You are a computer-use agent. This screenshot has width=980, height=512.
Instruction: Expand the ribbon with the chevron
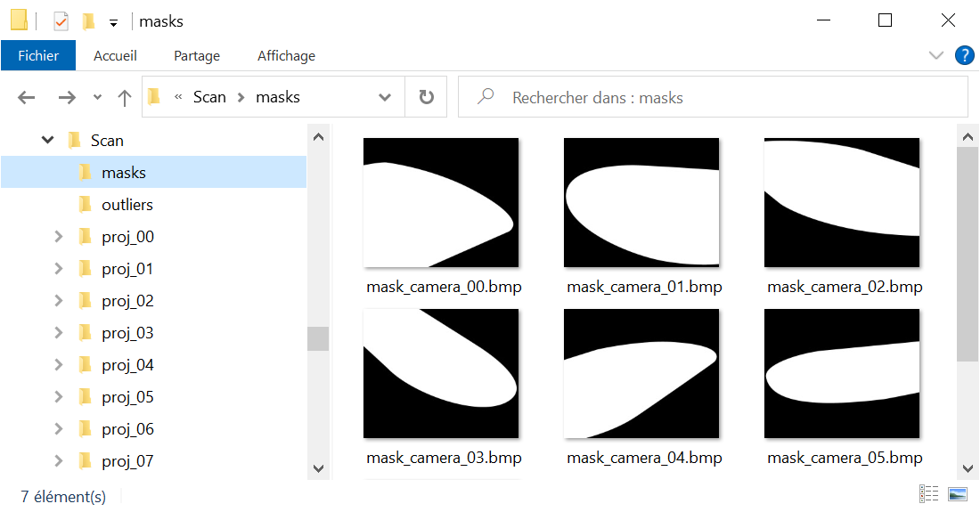pos(935,55)
